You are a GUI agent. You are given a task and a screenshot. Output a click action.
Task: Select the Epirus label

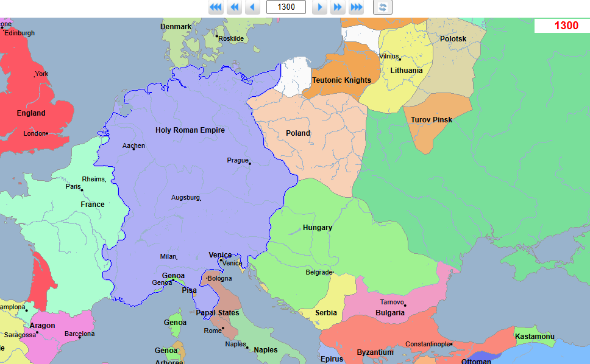(x=332, y=359)
